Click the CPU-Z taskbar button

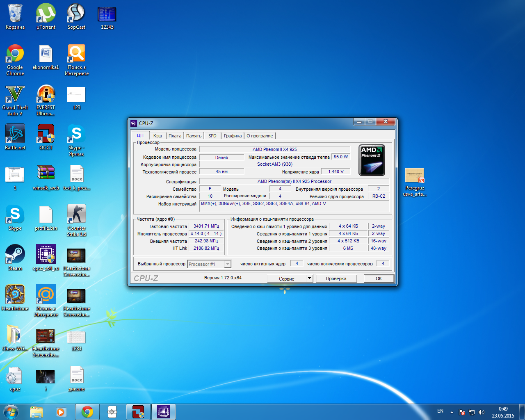164,412
